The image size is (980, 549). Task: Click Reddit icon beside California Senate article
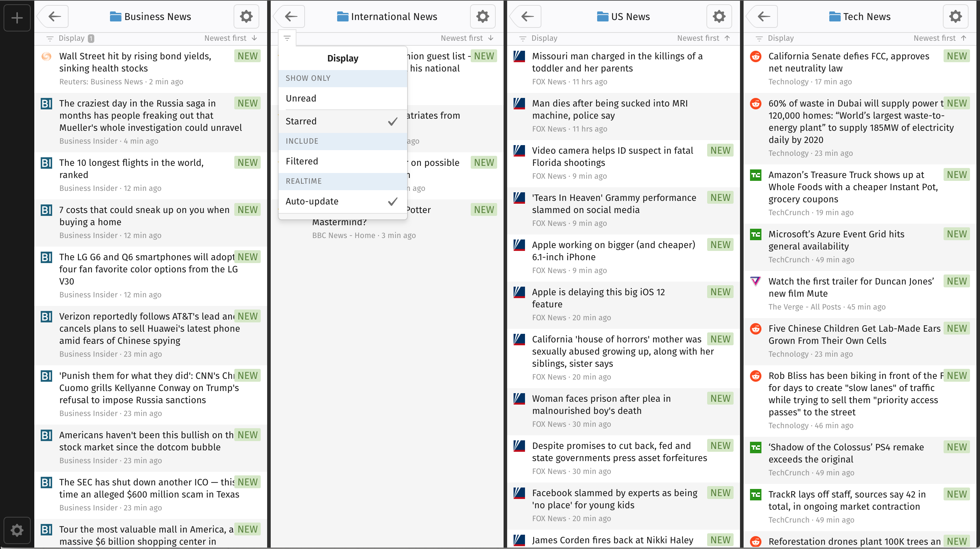(756, 57)
